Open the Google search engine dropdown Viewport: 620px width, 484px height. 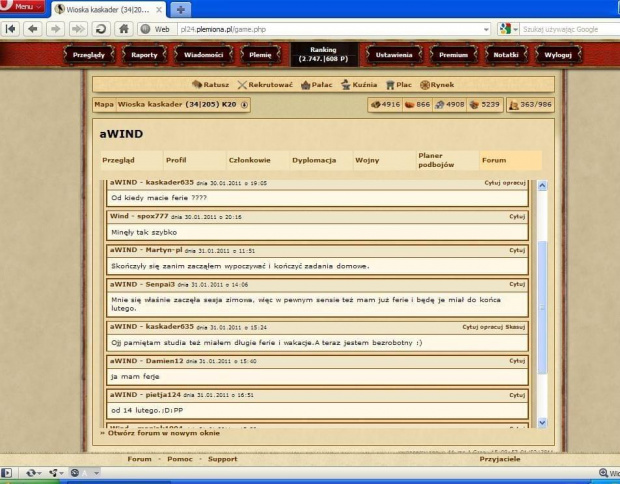click(515, 28)
